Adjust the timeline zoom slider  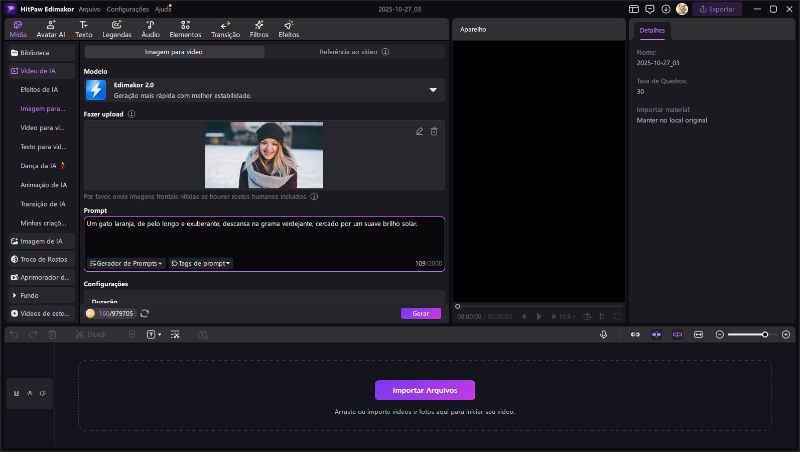point(764,334)
